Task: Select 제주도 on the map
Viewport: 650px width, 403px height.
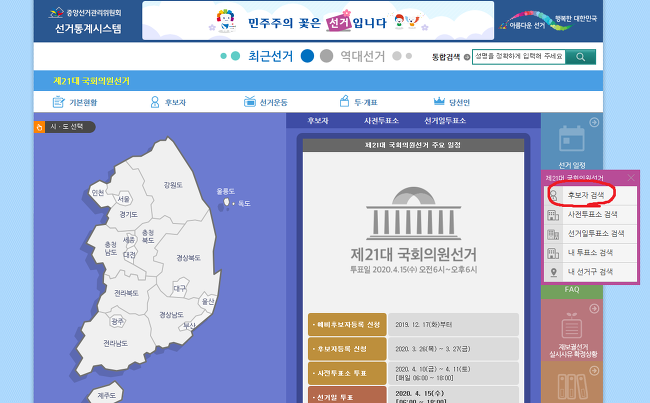Action: pos(107,396)
